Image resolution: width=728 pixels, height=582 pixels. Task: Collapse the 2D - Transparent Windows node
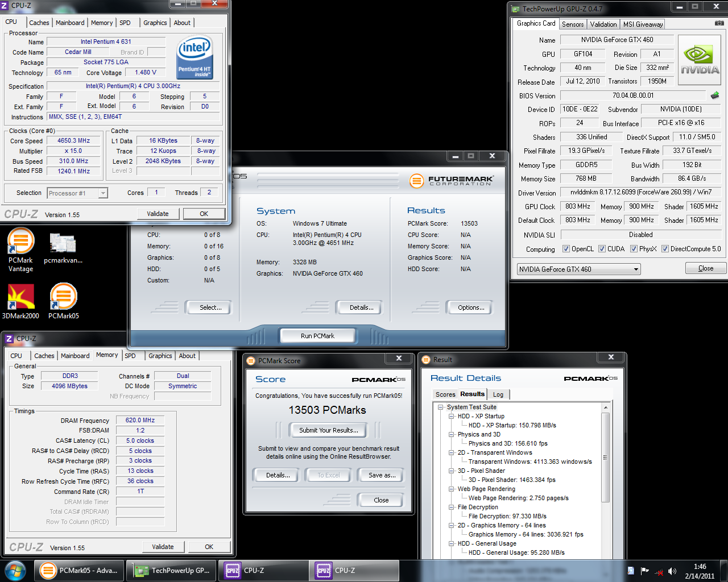(x=452, y=453)
